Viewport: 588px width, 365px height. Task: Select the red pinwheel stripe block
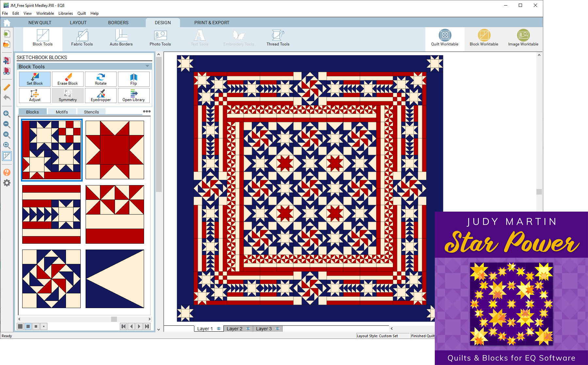tap(115, 215)
